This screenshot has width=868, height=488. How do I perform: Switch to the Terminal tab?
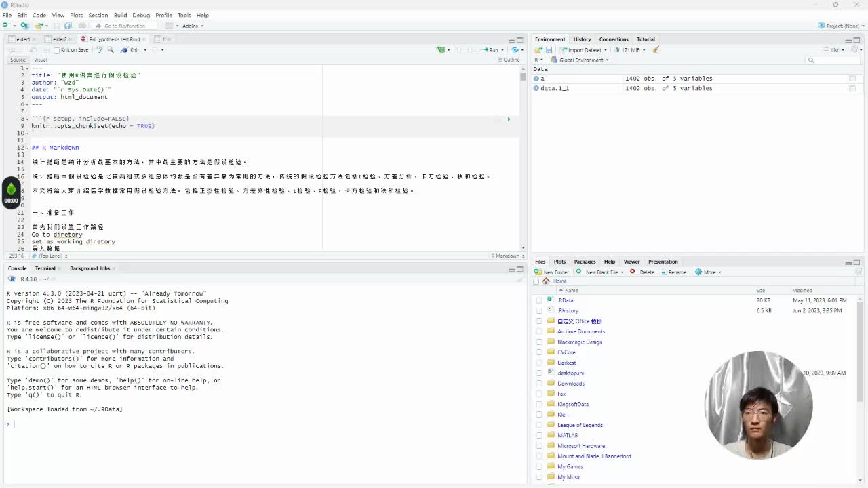click(x=45, y=268)
